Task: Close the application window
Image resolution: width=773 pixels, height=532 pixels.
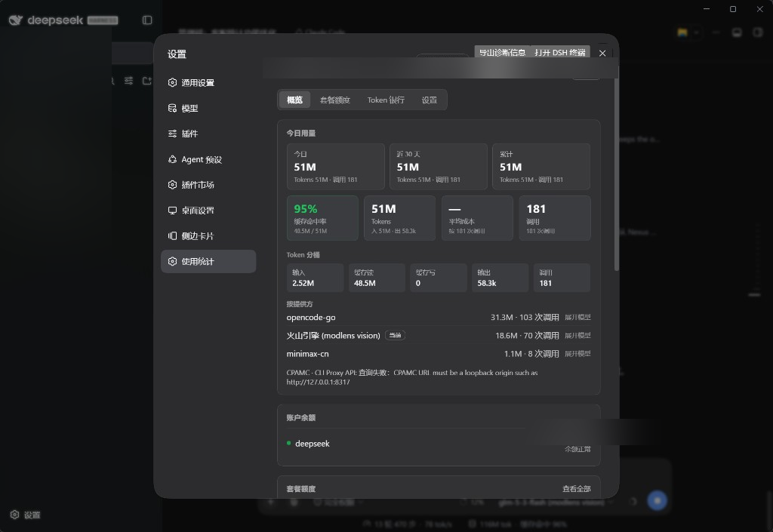Action: pos(759,9)
